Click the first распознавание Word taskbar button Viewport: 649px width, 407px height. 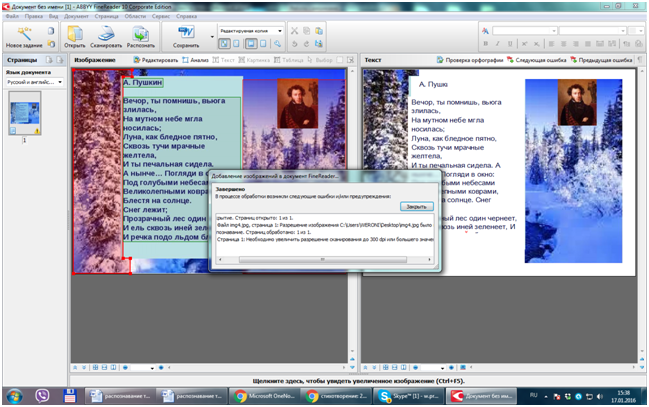point(120,396)
